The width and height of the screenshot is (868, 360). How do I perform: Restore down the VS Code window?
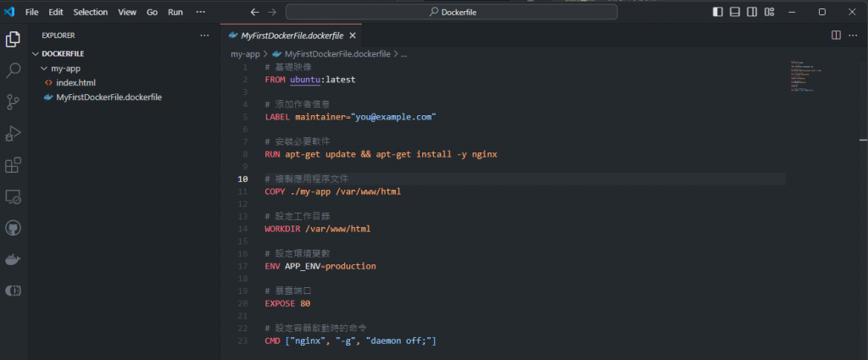pyautogui.click(x=822, y=12)
